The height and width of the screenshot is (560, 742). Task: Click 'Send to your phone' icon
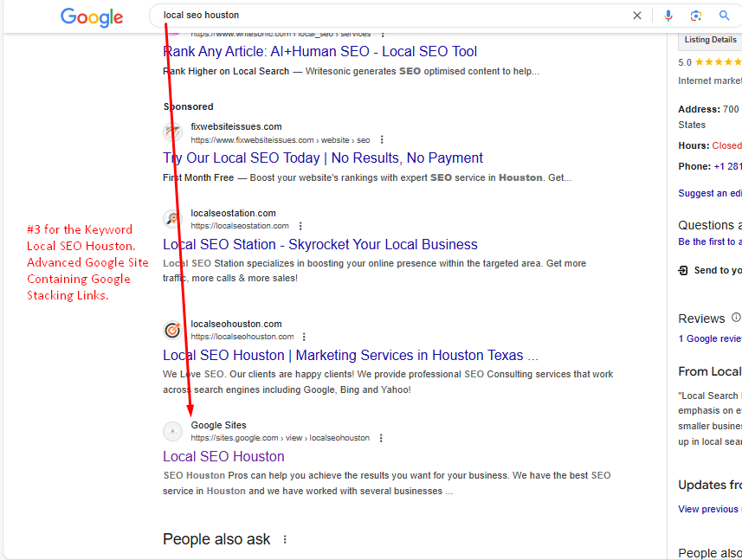(x=683, y=271)
